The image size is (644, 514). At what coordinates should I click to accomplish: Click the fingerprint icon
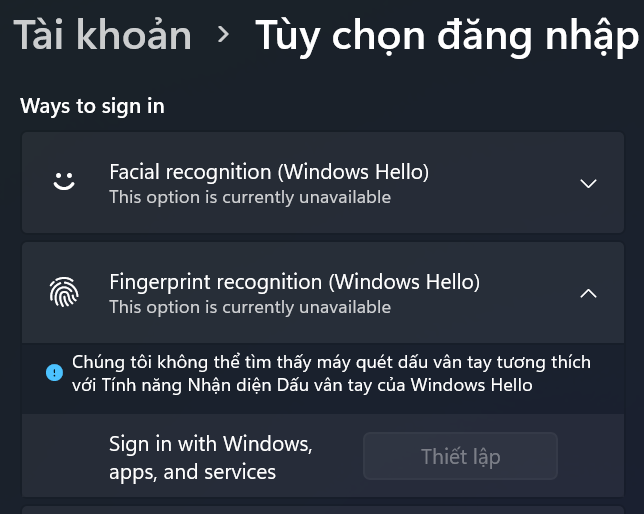coord(64,292)
